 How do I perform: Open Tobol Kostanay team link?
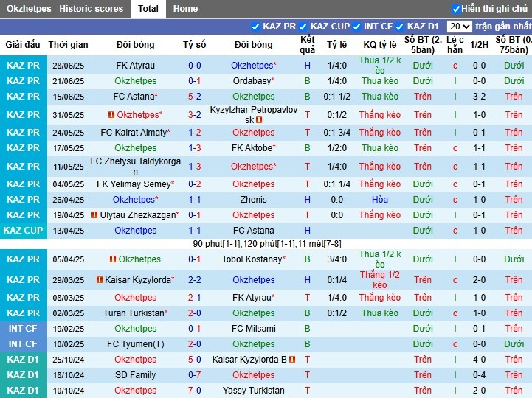click(253, 259)
